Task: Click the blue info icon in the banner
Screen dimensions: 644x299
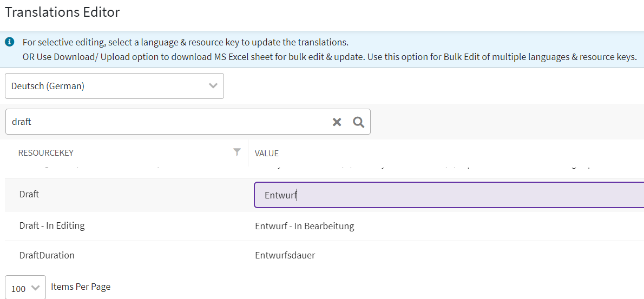Action: [10, 42]
